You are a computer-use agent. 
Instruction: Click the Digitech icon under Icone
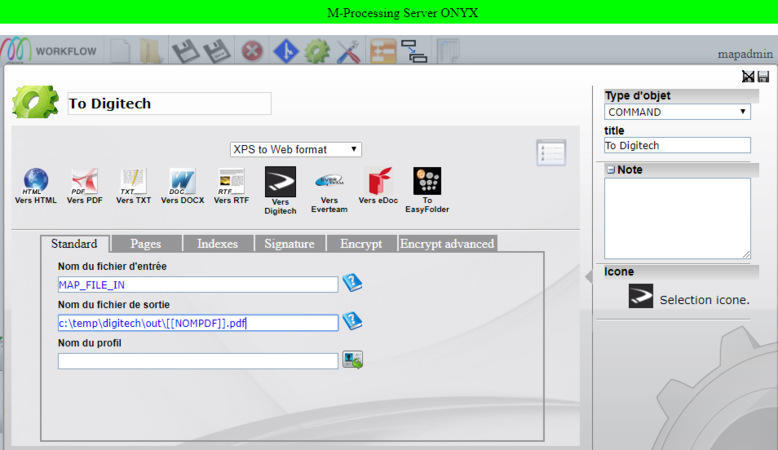coord(641,296)
